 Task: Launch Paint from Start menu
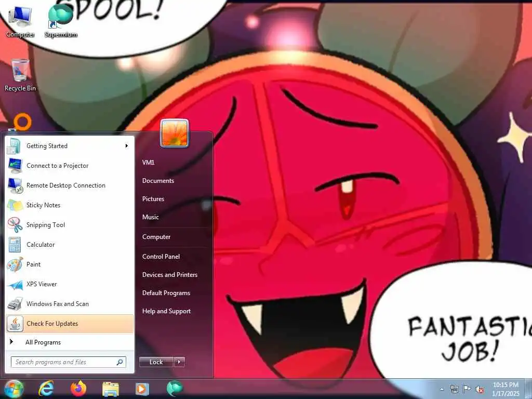70,264
